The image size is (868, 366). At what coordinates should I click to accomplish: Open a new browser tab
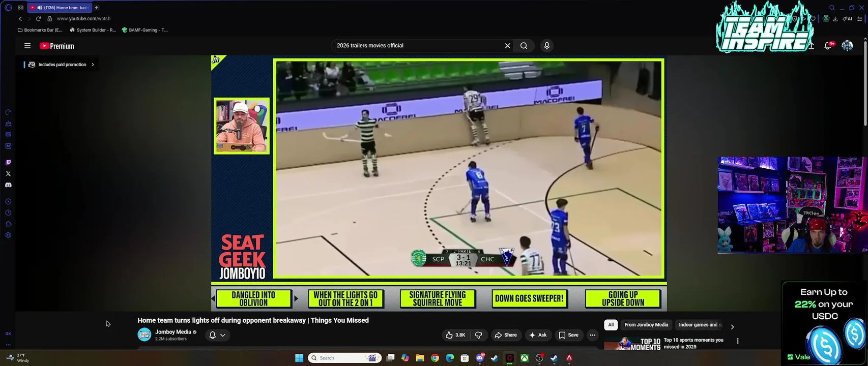point(96,8)
